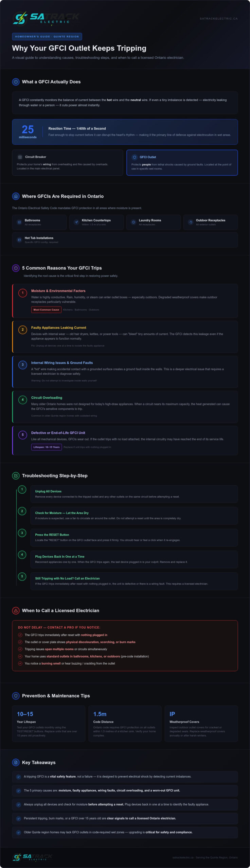This screenshot has width=250, height=868.
Task: Select the Bathrooms location icon
Action: click(19, 222)
